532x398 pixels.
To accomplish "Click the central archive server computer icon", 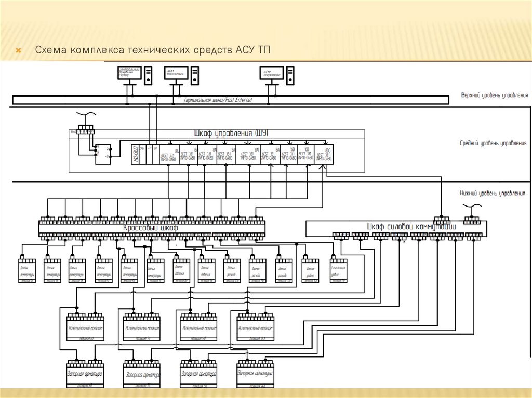I will click(129, 74).
